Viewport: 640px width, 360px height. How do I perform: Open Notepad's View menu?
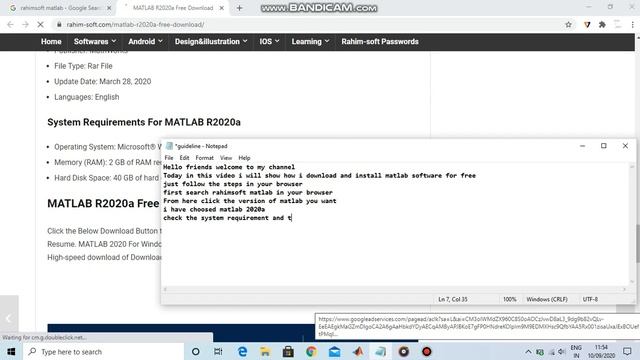coord(226,158)
